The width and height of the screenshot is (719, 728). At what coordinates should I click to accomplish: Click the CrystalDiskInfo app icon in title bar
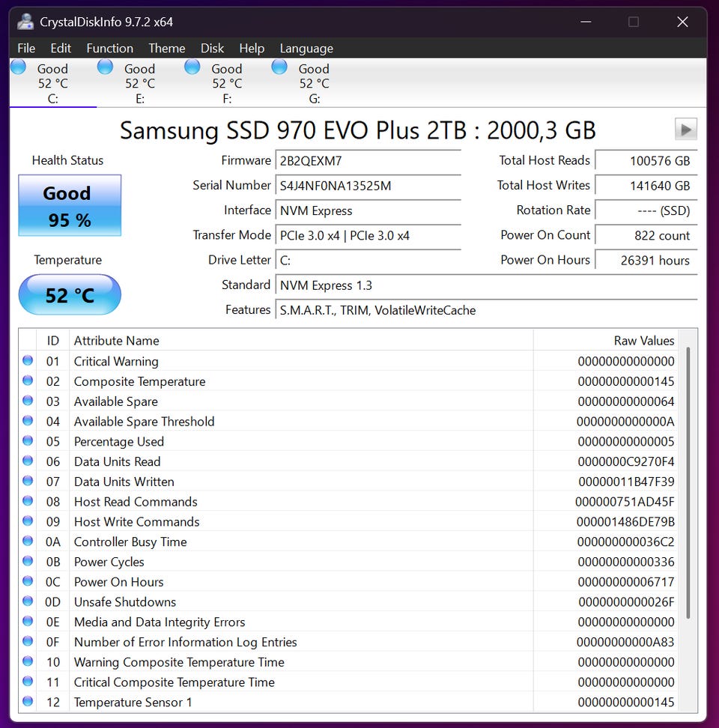point(25,22)
